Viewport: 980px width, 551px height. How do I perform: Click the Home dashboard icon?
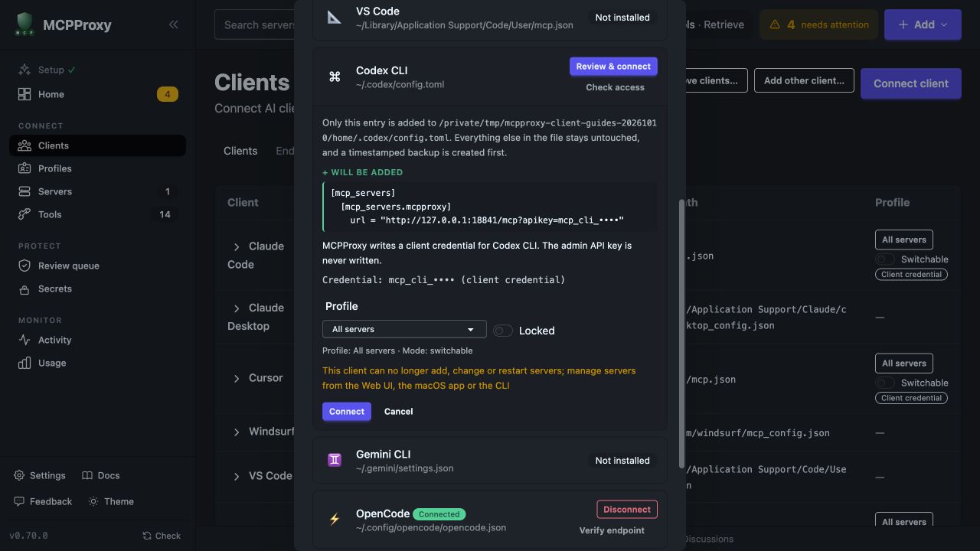click(x=24, y=94)
